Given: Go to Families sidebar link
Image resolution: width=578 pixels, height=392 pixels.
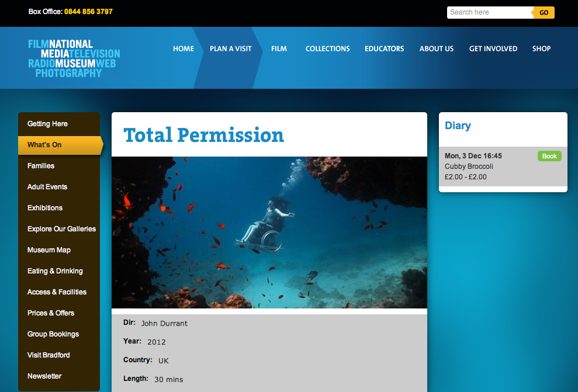Looking at the screenshot, I should (41, 166).
